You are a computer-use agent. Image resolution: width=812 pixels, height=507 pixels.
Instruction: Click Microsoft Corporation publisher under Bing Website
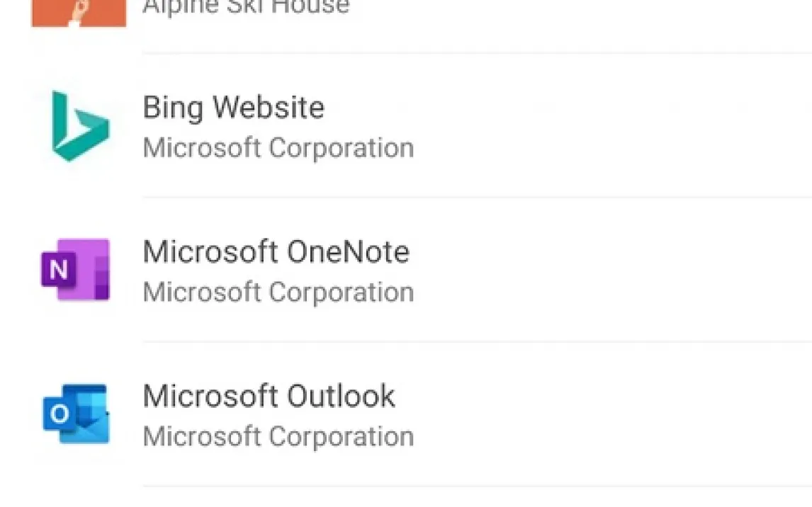(278, 148)
